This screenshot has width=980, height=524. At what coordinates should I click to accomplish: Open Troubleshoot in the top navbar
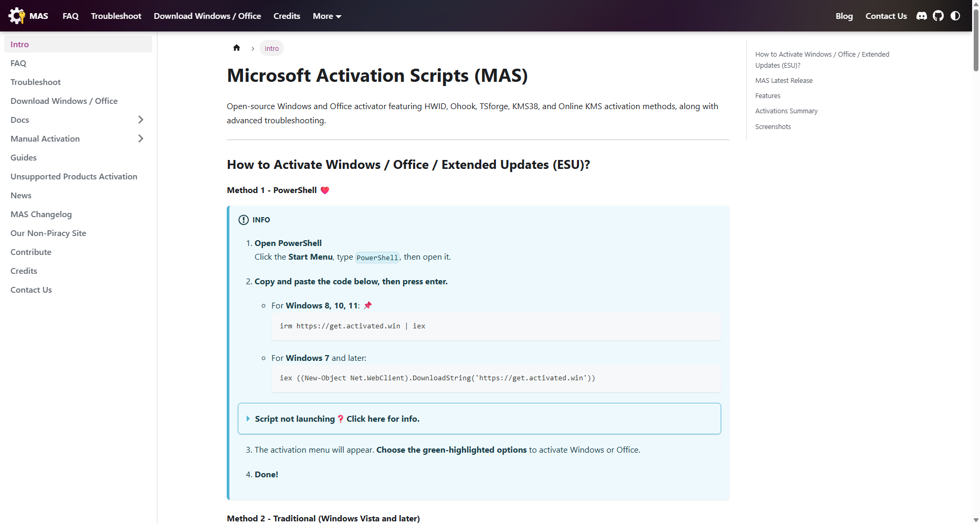click(x=116, y=16)
